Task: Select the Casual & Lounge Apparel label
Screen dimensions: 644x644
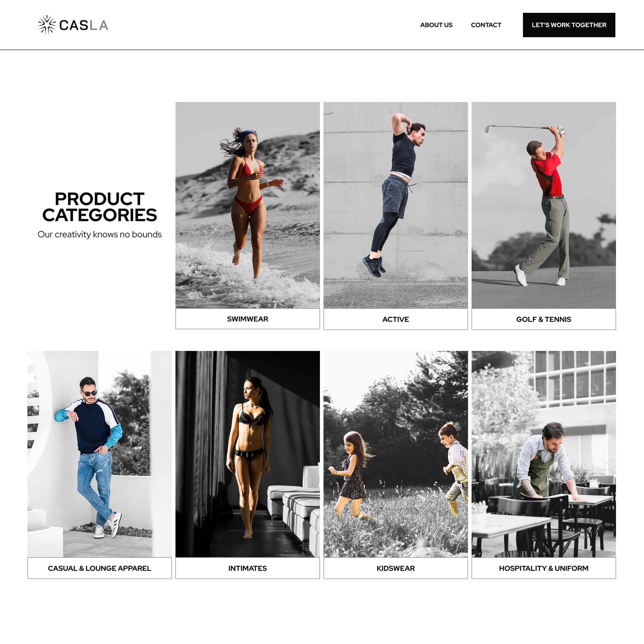Action: pos(100,568)
